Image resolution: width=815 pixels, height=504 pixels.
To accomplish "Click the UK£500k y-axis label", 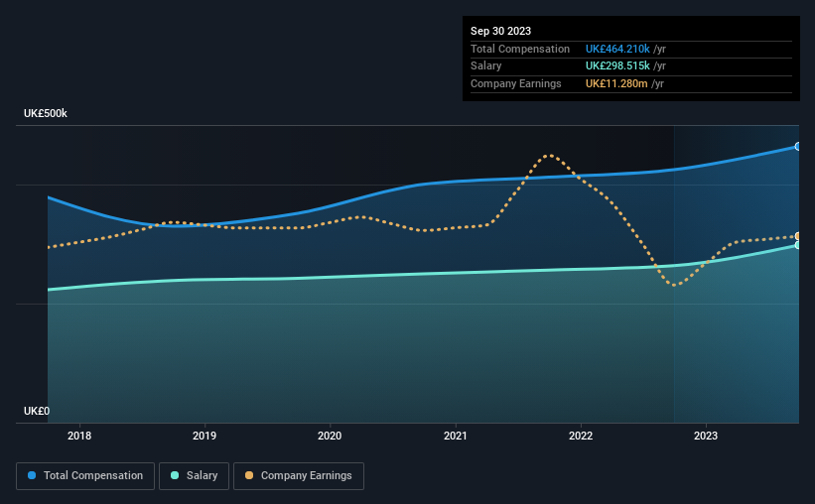I will (46, 113).
